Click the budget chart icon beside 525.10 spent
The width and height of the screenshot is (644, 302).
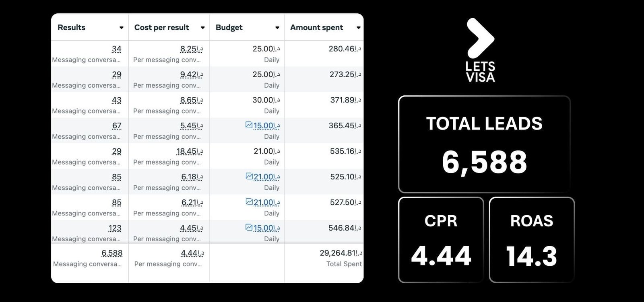point(249,177)
